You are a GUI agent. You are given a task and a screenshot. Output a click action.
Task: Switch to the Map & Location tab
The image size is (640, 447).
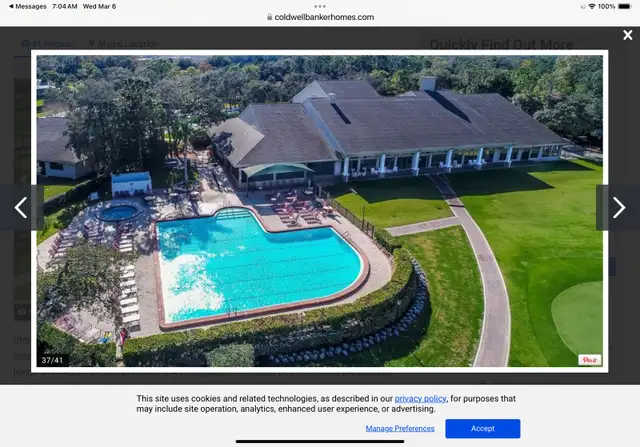click(x=123, y=44)
